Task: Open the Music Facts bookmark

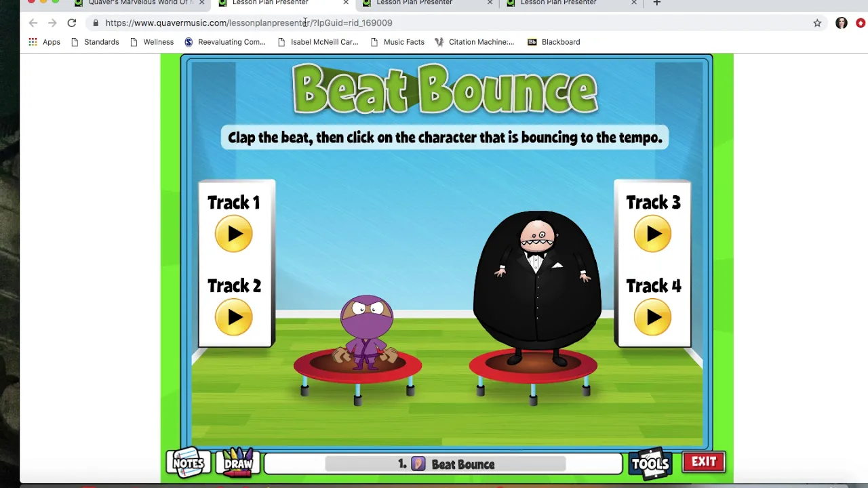Action: (x=397, y=42)
